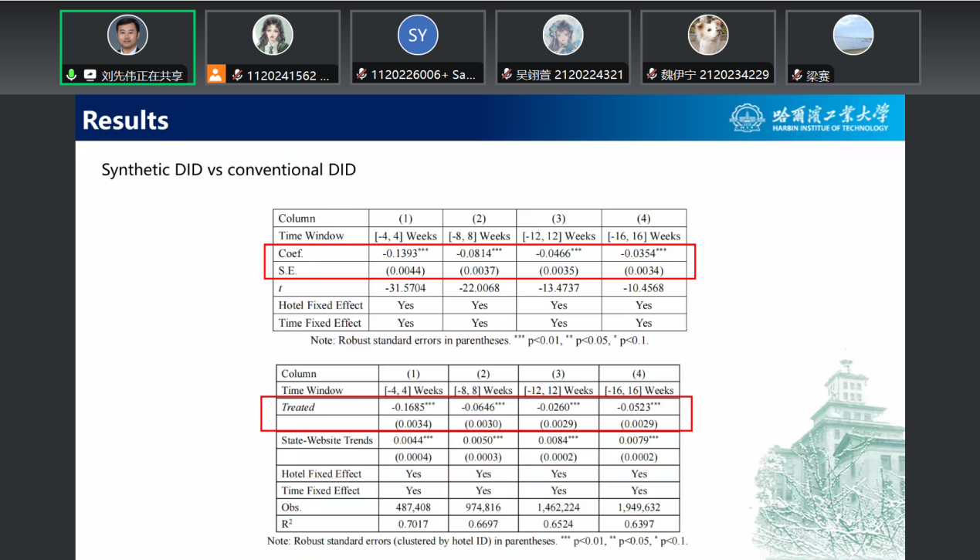Click muted mic icon for 1120226006+ Sa...
Image resolution: width=980 pixels, height=560 pixels.
361,75
